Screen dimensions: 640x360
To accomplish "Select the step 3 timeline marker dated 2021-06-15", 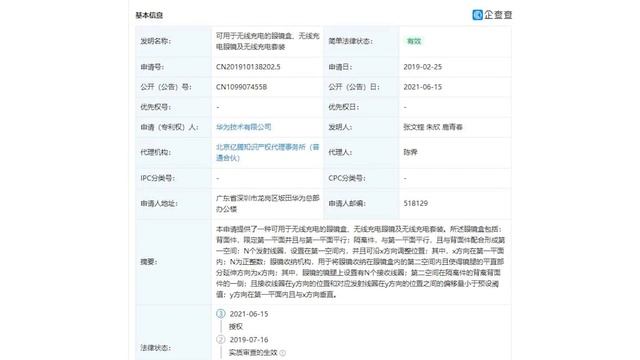I will pyautogui.click(x=220, y=314).
